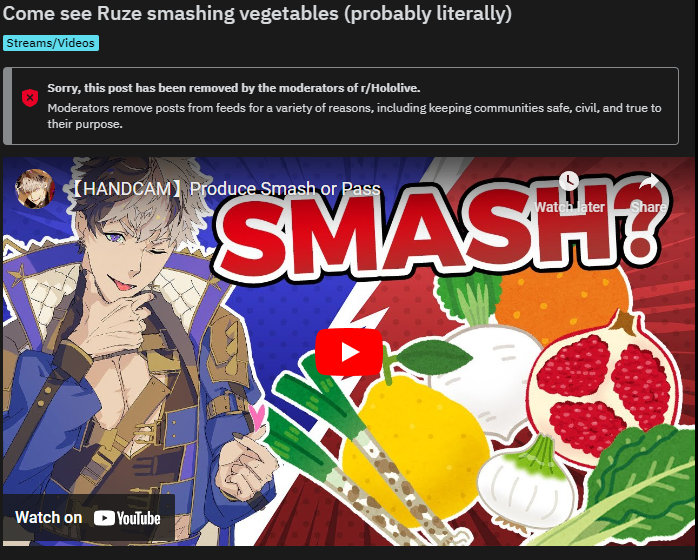Click the moderators remove posts explanation text
Viewport: 698px width, 560px height.
pos(354,116)
